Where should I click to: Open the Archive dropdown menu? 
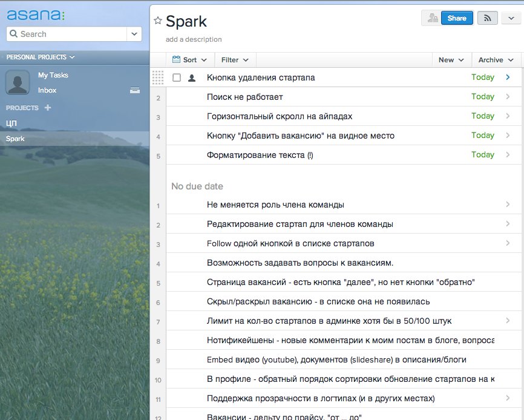click(496, 60)
